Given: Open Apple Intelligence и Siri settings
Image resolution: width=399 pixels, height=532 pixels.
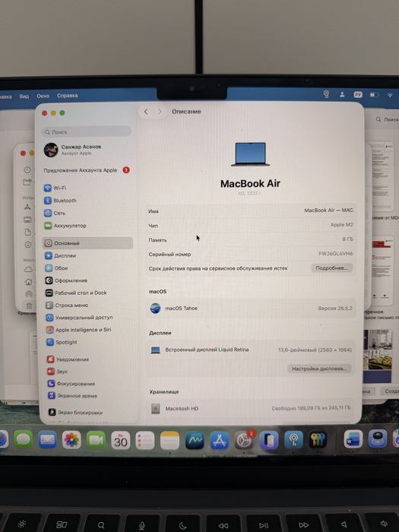Looking at the screenshot, I should point(79,330).
